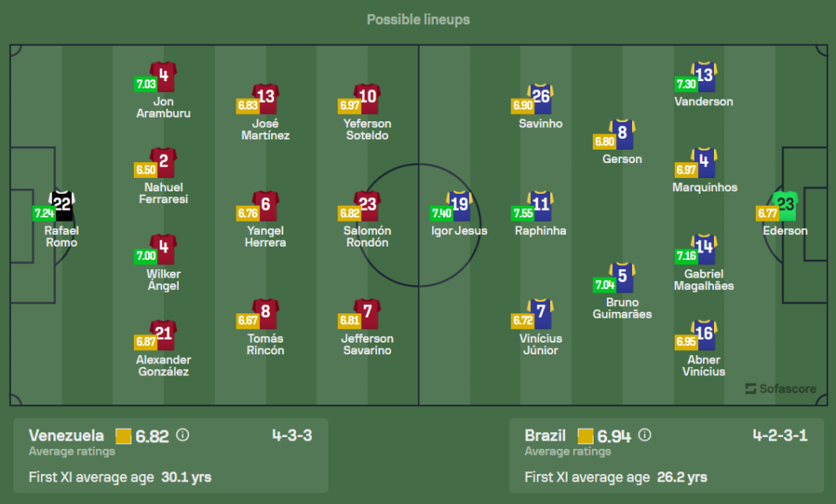The width and height of the screenshot is (836, 504).
Task: Click Raphinha's 7.55 rating badge
Action: point(523,213)
